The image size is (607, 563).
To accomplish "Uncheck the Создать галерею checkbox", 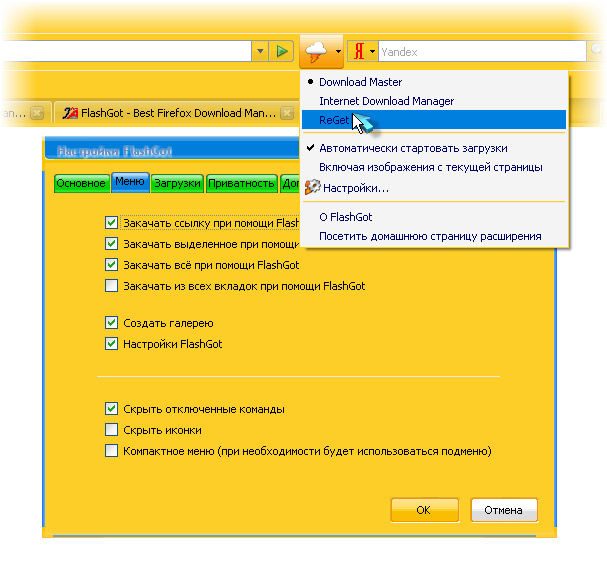I will [111, 323].
